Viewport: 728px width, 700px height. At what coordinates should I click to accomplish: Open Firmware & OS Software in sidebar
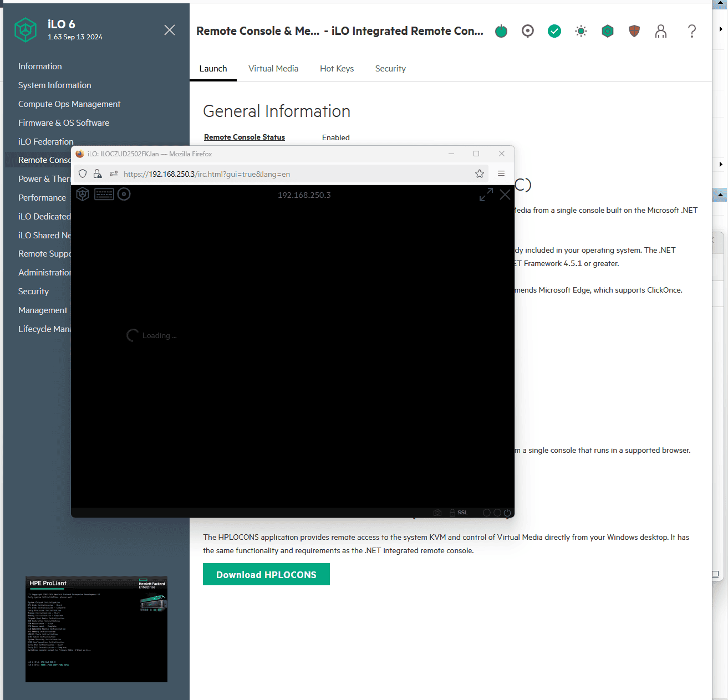64,123
